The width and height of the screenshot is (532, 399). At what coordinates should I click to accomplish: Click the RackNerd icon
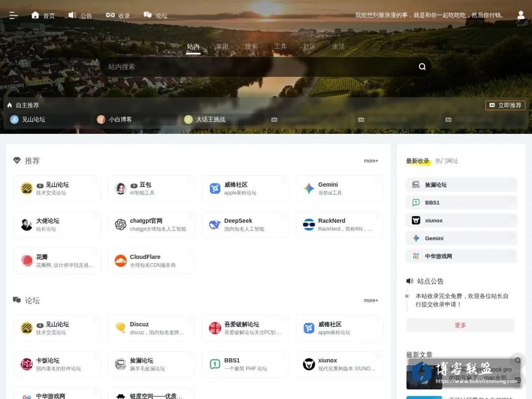click(x=309, y=225)
